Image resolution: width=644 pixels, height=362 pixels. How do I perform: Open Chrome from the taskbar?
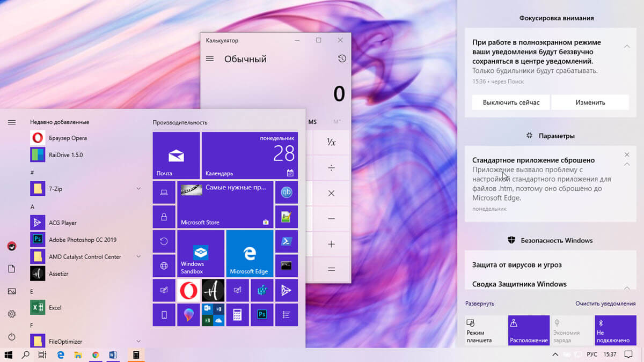coord(95,354)
